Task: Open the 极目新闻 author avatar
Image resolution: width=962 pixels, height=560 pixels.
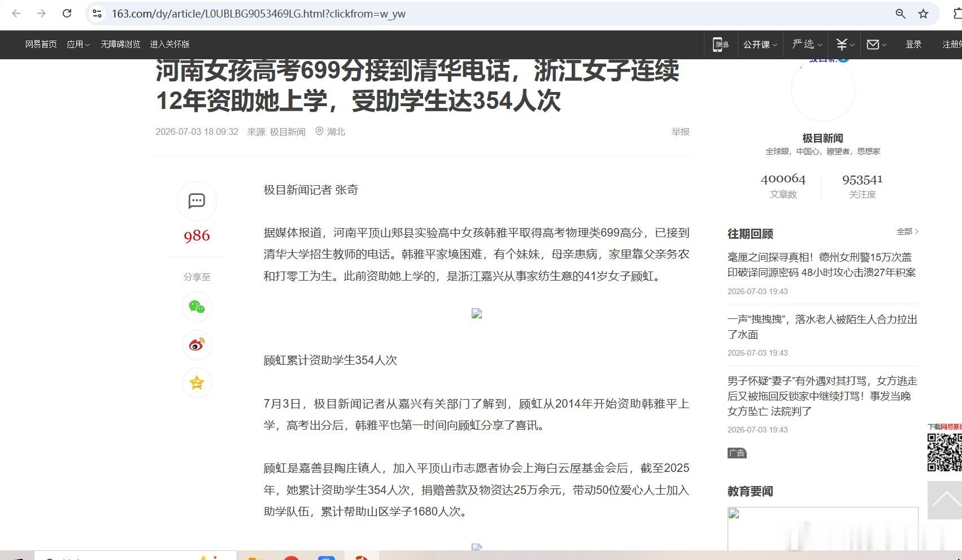Action: point(822,90)
